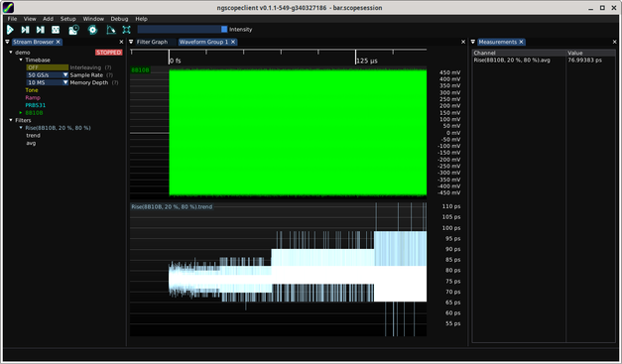This screenshot has width=622, height=364.
Task: Click the Rise(8B10B, 20 %, 80 %).trend plot label
Action: (x=172, y=206)
